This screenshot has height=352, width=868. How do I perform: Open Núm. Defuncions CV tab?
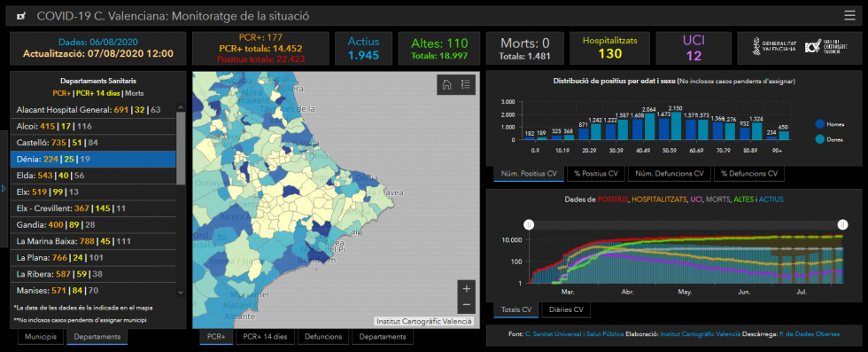(x=669, y=174)
